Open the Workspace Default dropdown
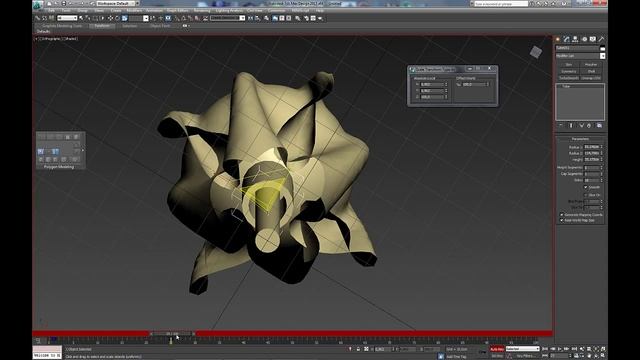640x360 pixels. point(116,3)
